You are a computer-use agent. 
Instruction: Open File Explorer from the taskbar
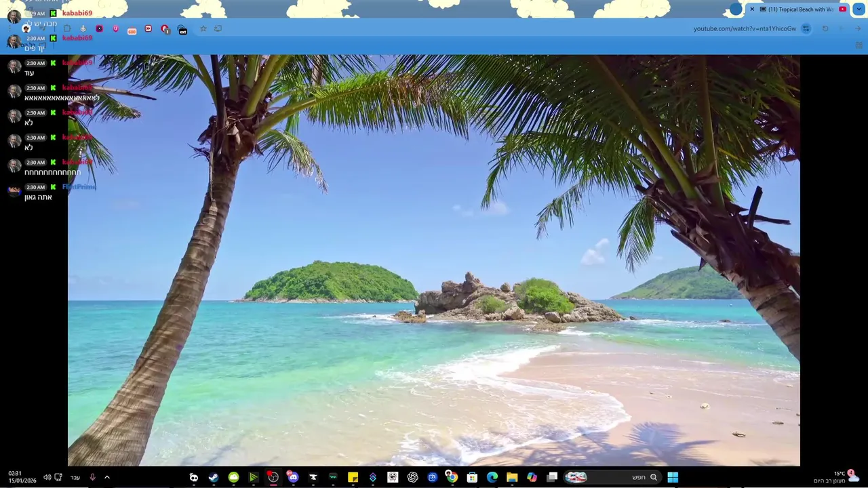tap(512, 477)
